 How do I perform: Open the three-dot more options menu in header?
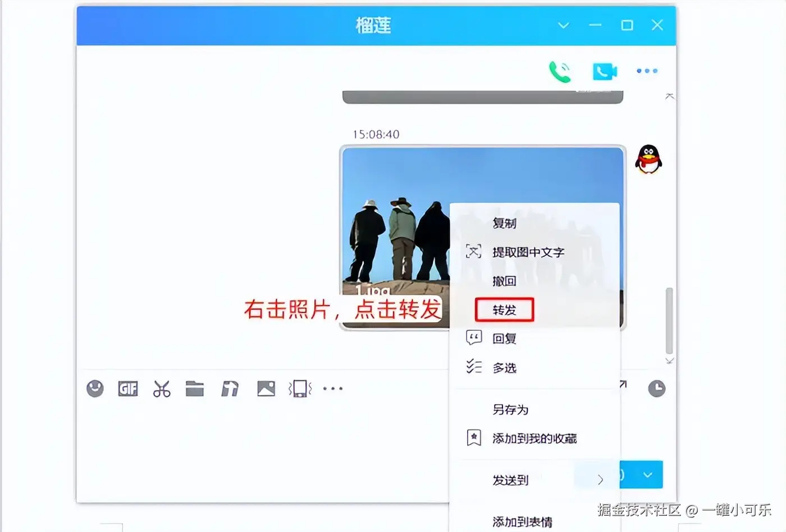(x=647, y=71)
